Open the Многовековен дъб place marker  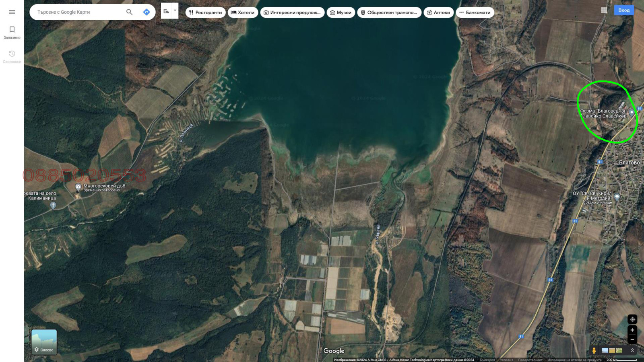pyautogui.click(x=78, y=187)
